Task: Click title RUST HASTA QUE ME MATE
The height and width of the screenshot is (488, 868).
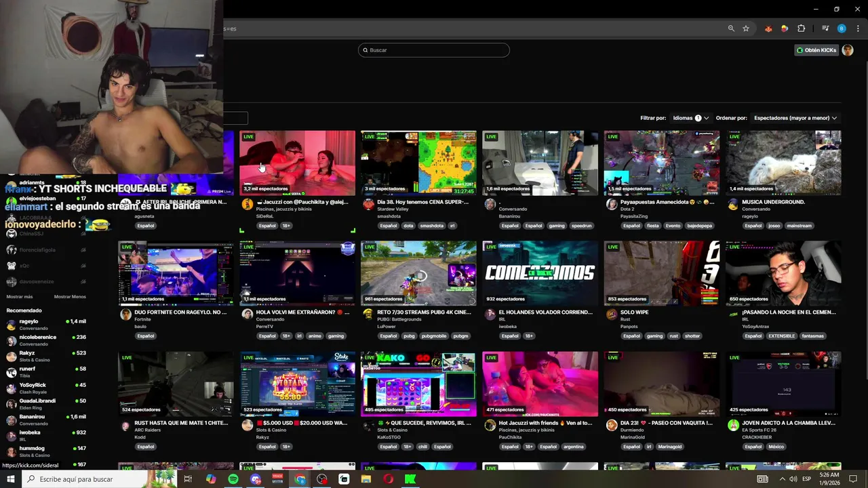Action: (181, 423)
